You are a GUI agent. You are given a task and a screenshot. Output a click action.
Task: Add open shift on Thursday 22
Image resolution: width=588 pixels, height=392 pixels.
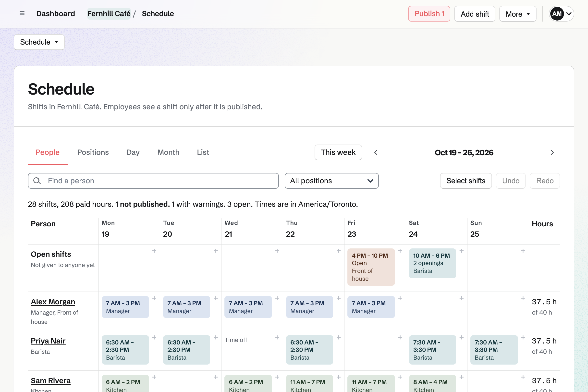[339, 251]
